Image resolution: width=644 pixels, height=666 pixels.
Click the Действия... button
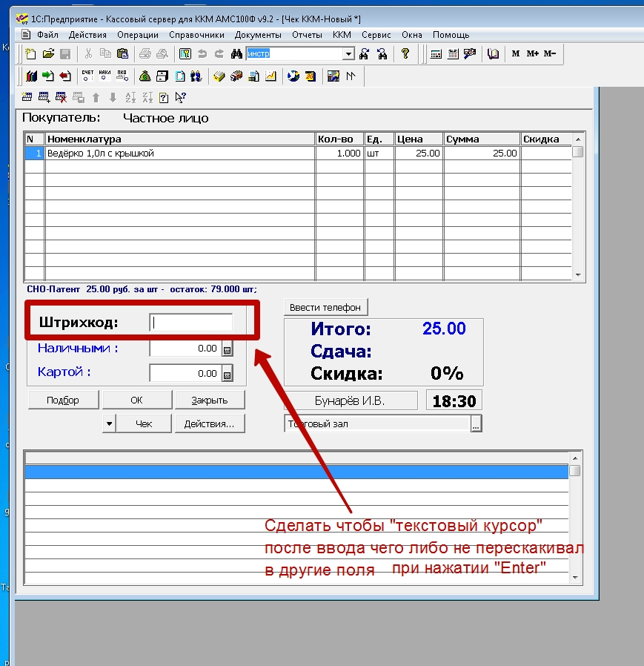pyautogui.click(x=209, y=423)
